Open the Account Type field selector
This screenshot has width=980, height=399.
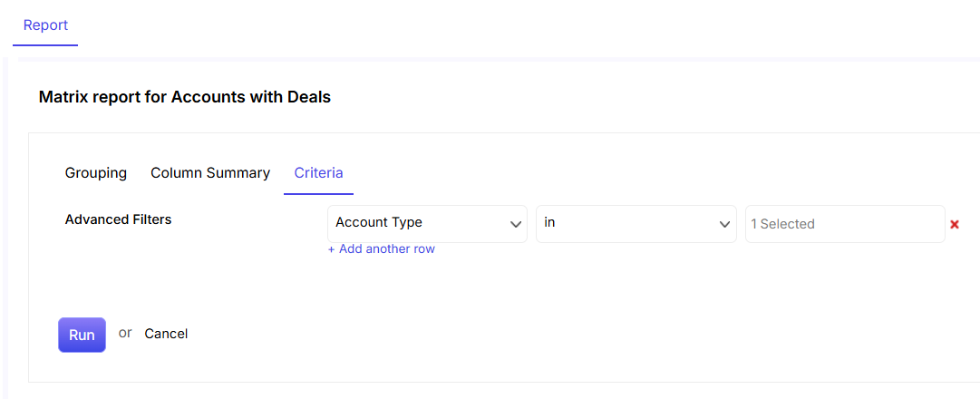point(428,224)
